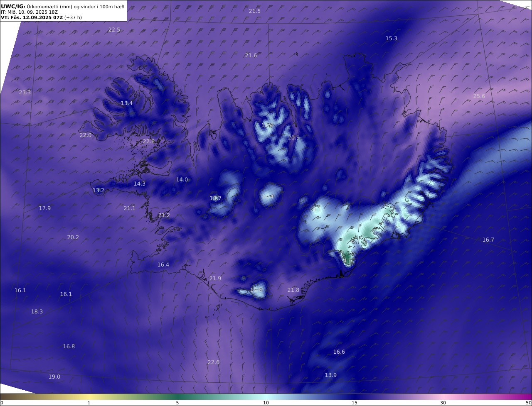
Task: Click the colorbar tick label 10
Action: point(266,403)
